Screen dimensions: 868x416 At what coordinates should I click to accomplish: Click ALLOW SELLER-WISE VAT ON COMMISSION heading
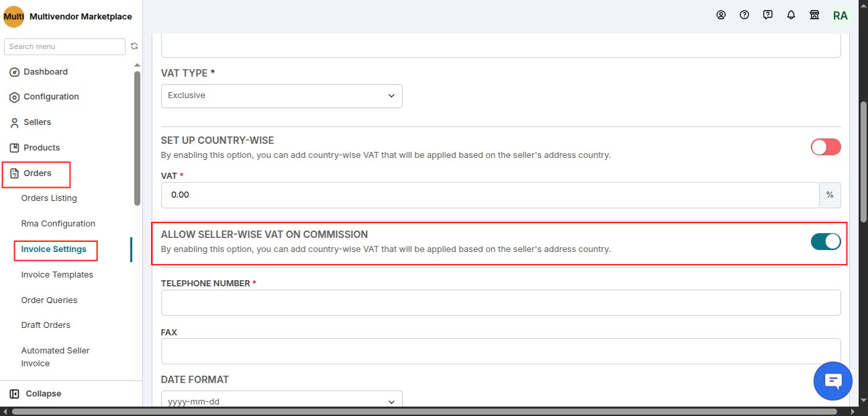(264, 235)
